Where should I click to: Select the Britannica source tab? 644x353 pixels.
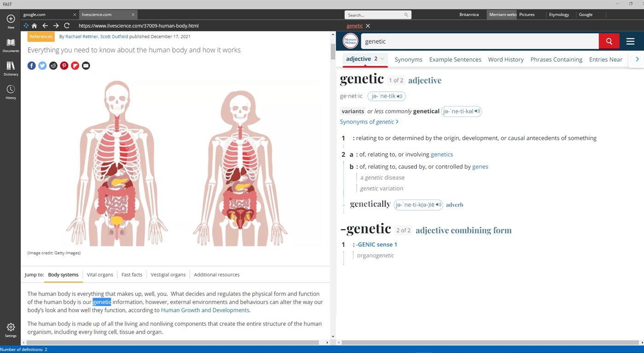click(469, 15)
